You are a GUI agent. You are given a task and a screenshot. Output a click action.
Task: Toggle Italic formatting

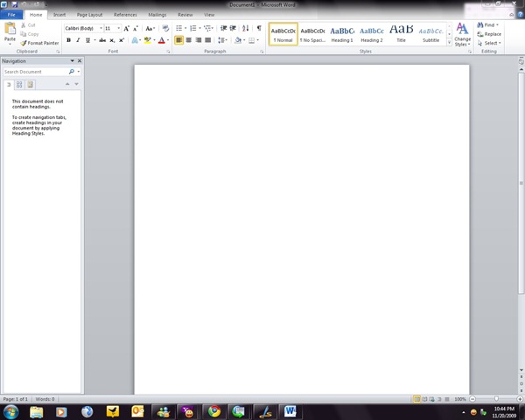(x=78, y=40)
